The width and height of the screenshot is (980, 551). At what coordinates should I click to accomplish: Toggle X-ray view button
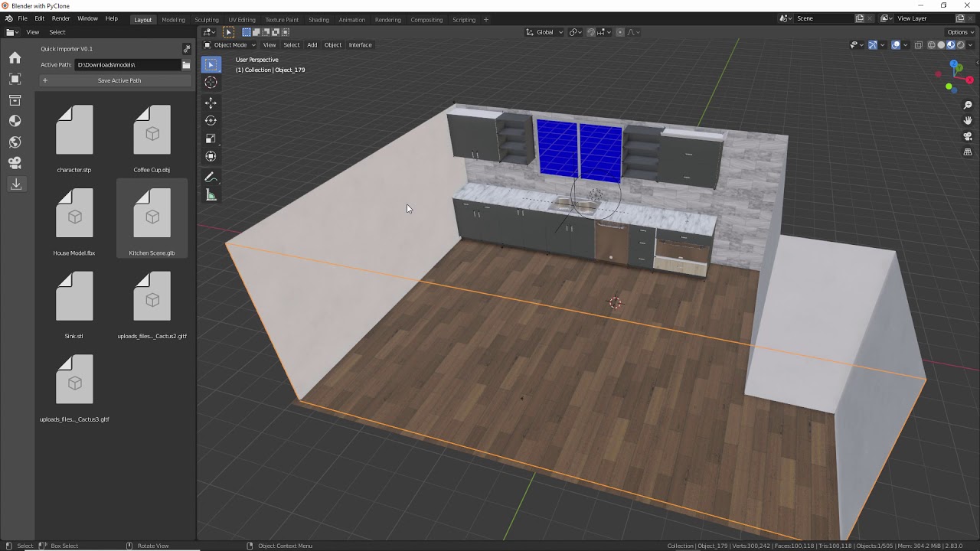[x=919, y=45]
